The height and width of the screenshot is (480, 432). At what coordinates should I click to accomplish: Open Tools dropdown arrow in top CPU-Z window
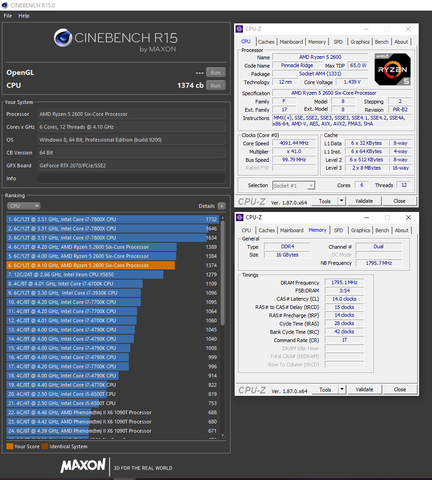click(x=341, y=201)
